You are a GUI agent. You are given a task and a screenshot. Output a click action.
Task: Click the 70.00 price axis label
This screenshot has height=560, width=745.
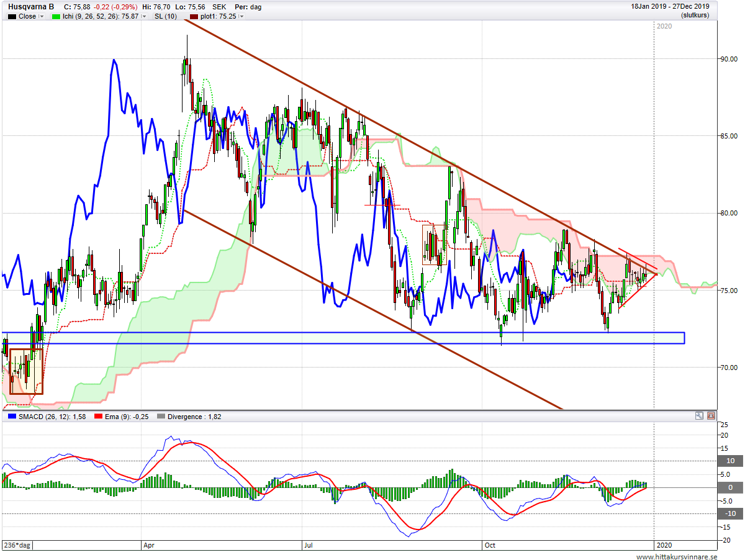click(729, 368)
